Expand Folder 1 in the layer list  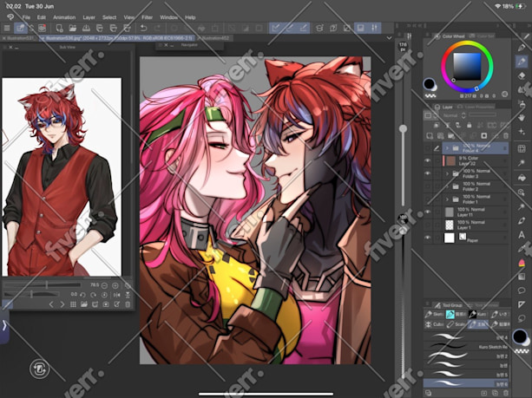point(447,199)
